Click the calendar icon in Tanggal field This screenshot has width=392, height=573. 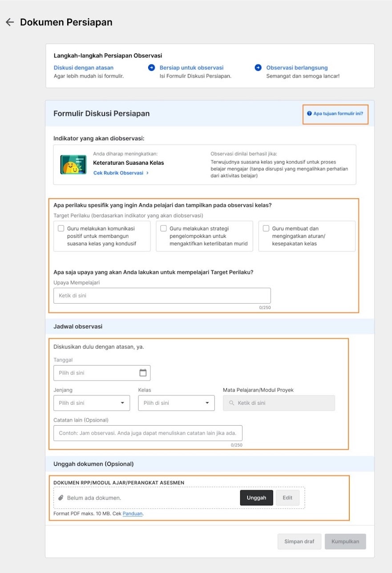click(143, 373)
